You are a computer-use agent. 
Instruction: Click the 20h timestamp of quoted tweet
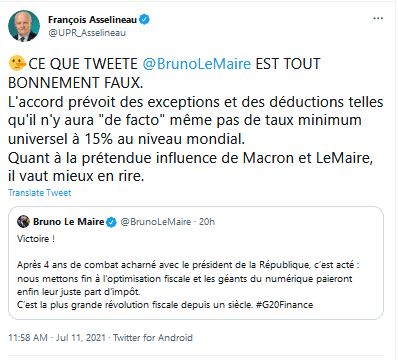pyautogui.click(x=207, y=222)
